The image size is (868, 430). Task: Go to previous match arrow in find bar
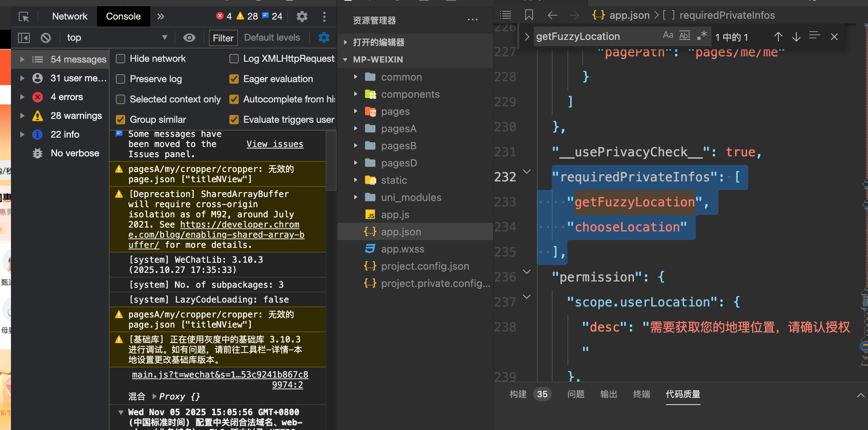(778, 37)
